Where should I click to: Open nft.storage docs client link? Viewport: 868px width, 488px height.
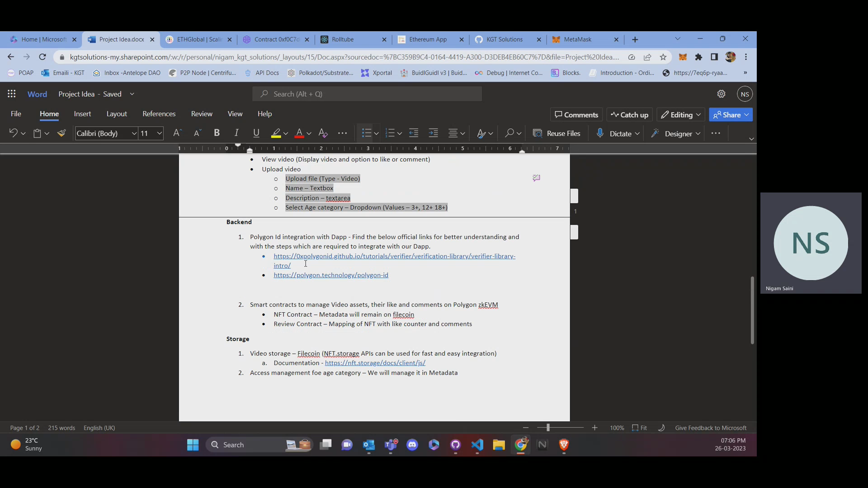click(375, 363)
